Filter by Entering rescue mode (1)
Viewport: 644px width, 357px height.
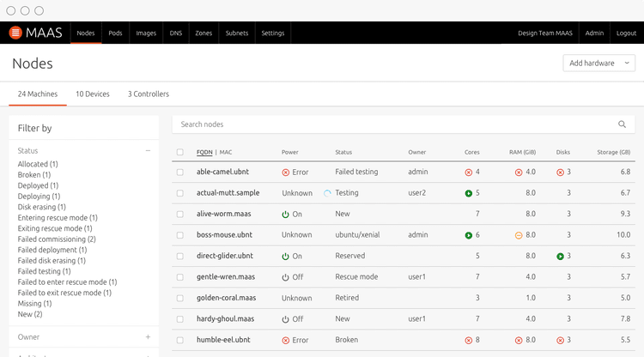click(58, 218)
